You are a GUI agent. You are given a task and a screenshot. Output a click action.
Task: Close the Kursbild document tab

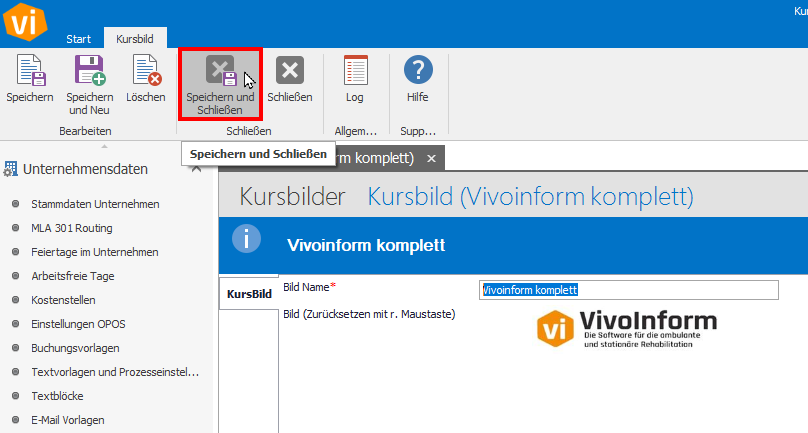(431, 158)
